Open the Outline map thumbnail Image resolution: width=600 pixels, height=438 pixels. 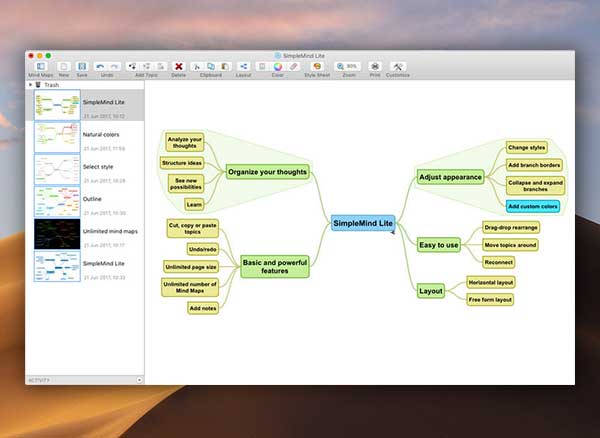point(57,202)
